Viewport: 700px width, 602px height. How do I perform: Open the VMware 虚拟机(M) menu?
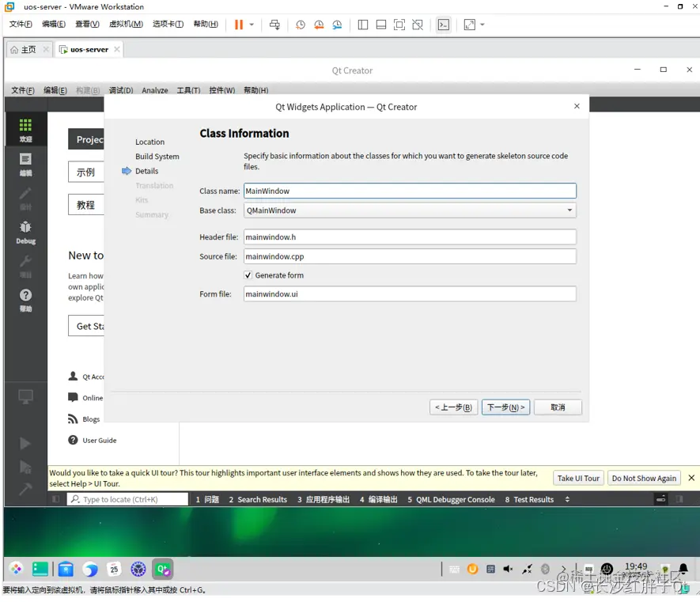coord(126,24)
